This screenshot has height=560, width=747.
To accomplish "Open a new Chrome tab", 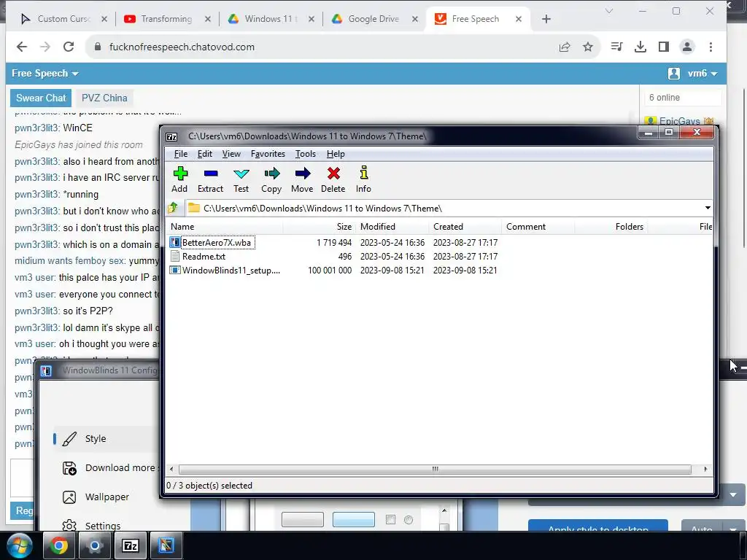I will [546, 19].
